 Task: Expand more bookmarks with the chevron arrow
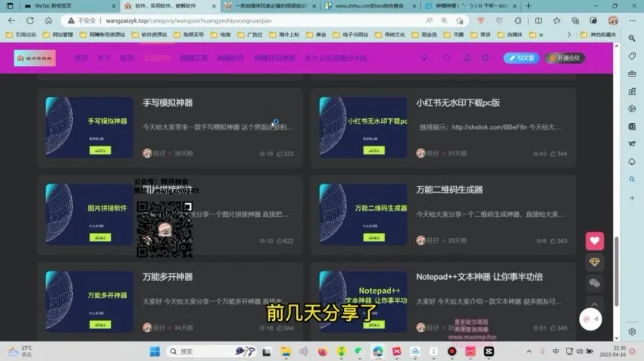(x=569, y=35)
